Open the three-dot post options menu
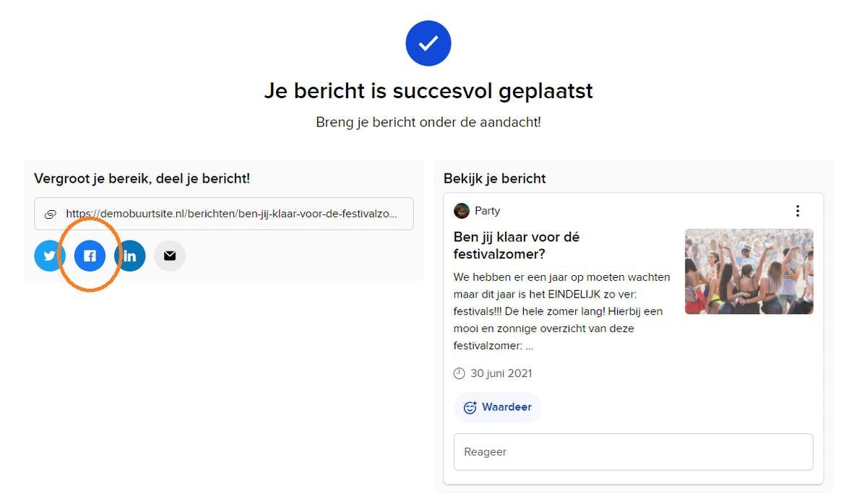 tap(798, 211)
